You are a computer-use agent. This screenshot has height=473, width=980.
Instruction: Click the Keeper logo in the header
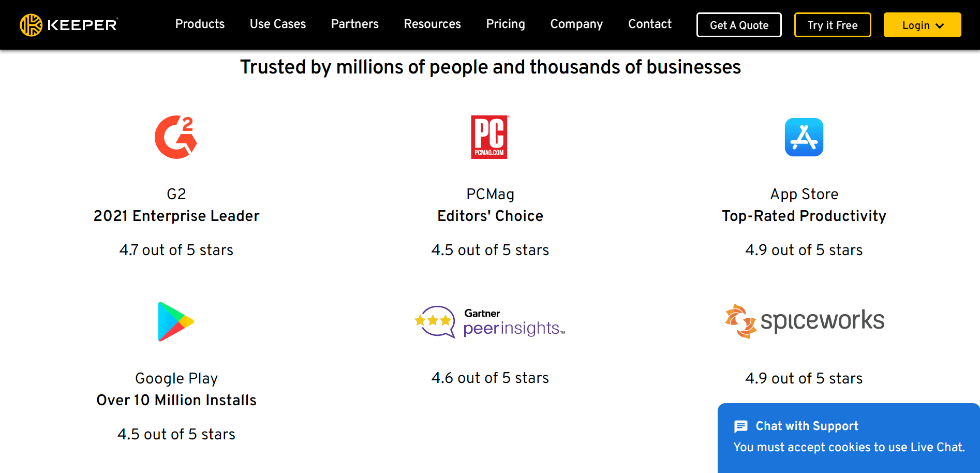click(69, 25)
